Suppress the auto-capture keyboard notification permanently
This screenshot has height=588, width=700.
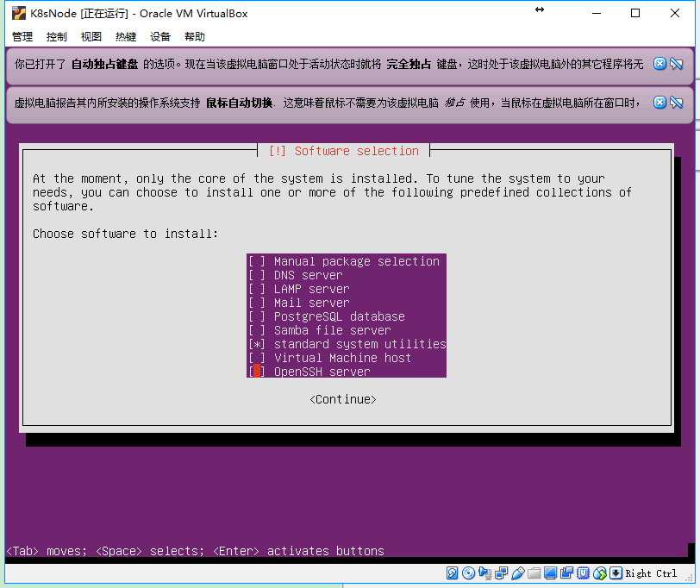click(677, 64)
